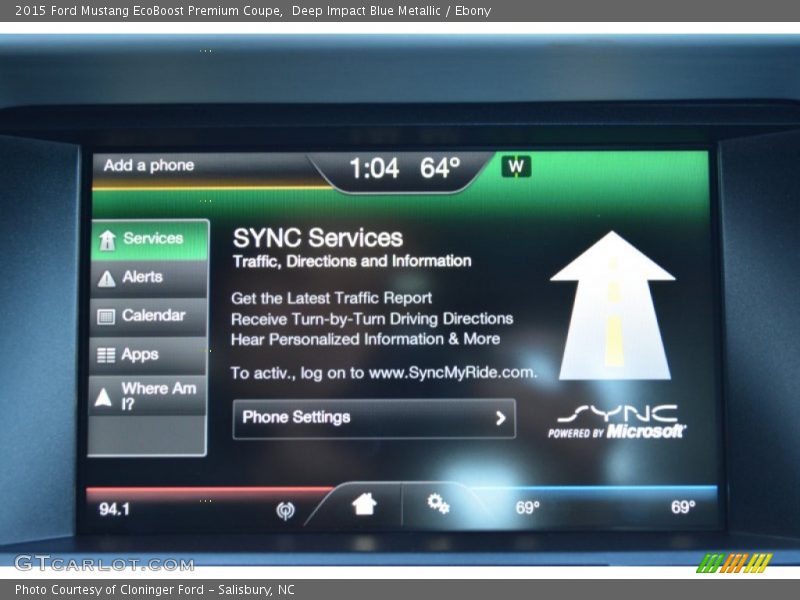Open the Services menu item
The width and height of the screenshot is (800, 600).
pyautogui.click(x=150, y=239)
